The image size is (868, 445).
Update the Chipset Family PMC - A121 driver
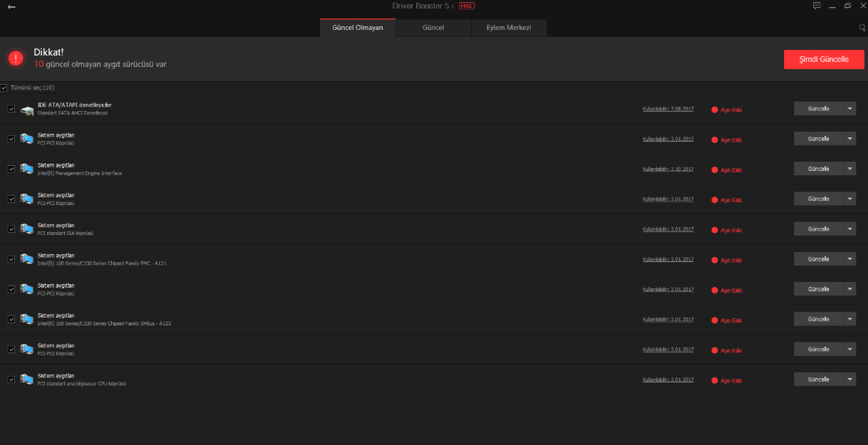tap(819, 259)
